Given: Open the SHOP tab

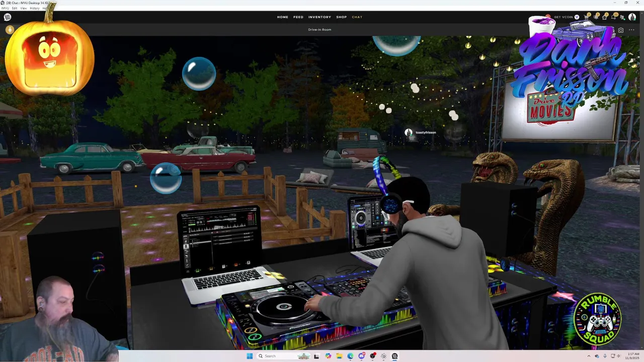Looking at the screenshot, I should coord(342,17).
